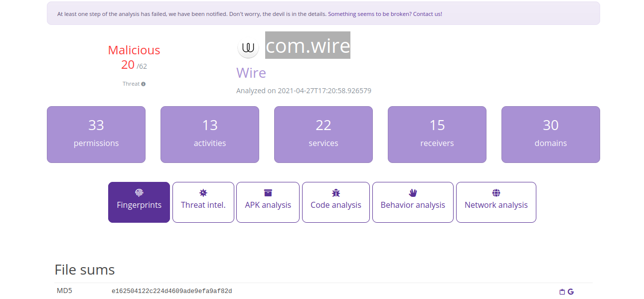This screenshot has width=644, height=299.
Task: Open the 30 domains card
Action: (551, 135)
